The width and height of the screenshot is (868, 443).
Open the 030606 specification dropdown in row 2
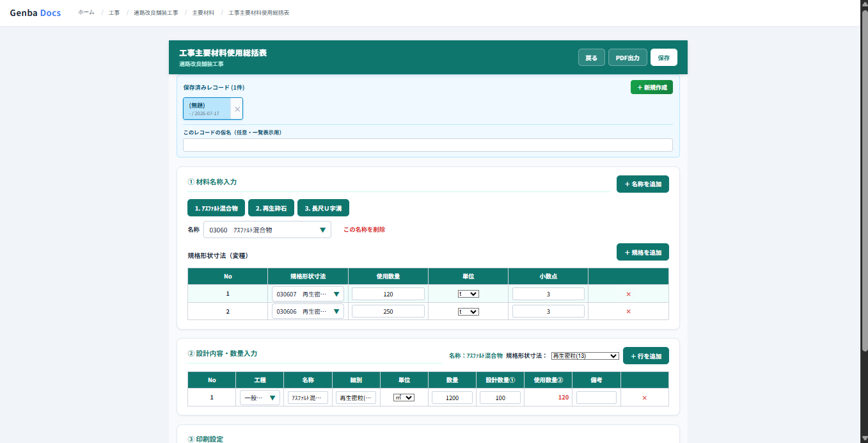308,311
